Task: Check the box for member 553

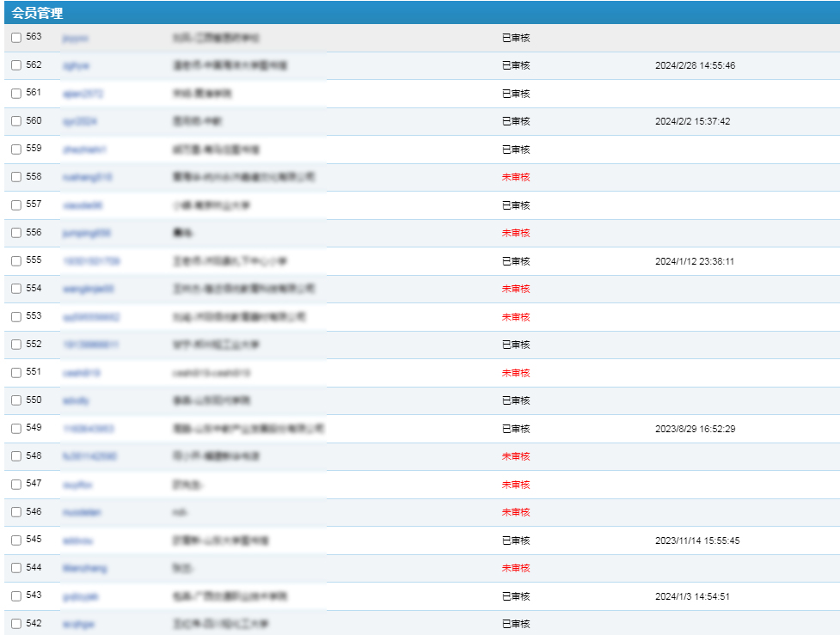Action: [x=16, y=317]
